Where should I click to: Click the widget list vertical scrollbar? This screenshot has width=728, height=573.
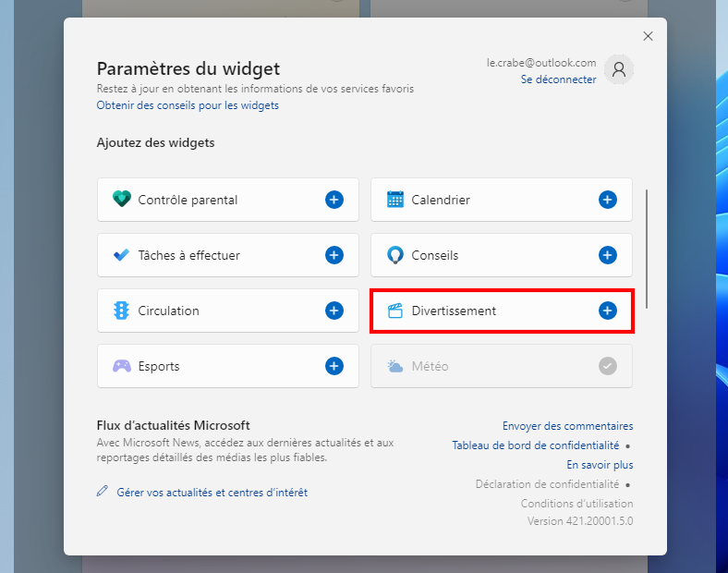[x=647, y=249]
